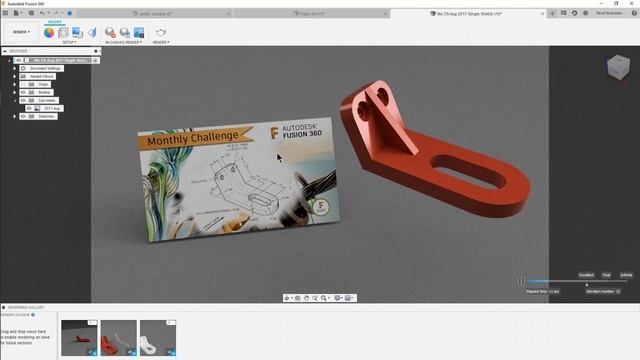Open new design tab with plus icon
Viewport: 640px width, 360px height.
pyautogui.click(x=552, y=13)
